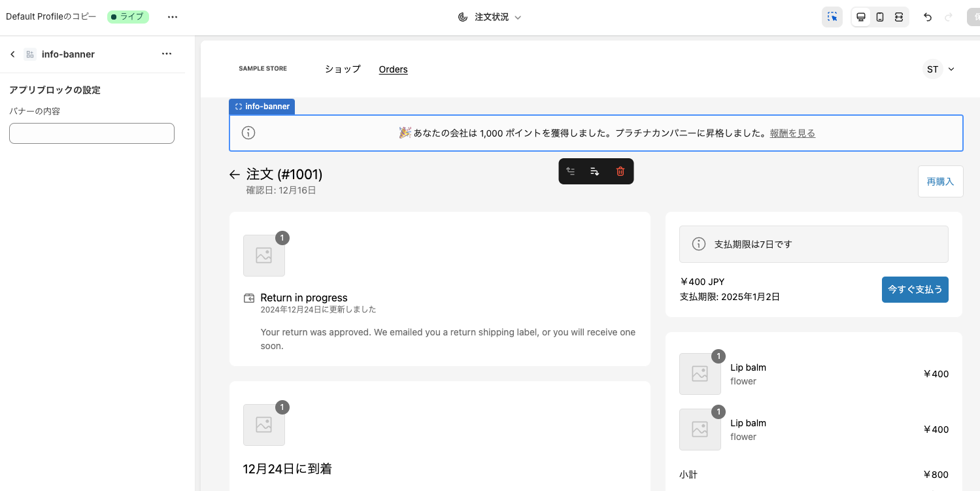Switch to desktop preview mode

(x=861, y=17)
